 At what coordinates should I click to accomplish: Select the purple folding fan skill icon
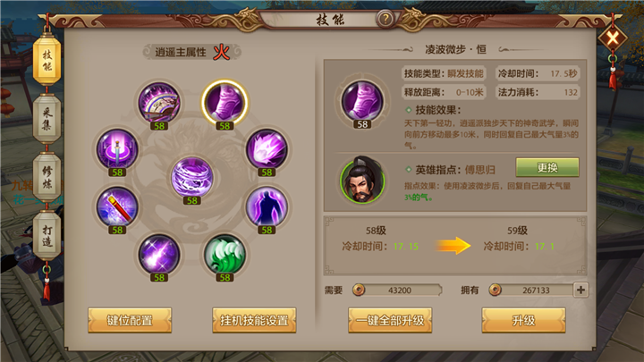point(159,103)
